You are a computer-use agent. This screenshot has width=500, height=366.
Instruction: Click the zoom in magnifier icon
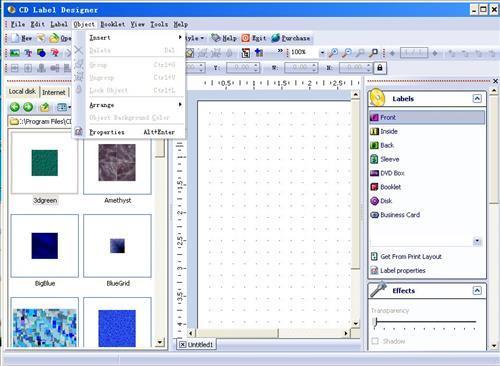click(333, 52)
